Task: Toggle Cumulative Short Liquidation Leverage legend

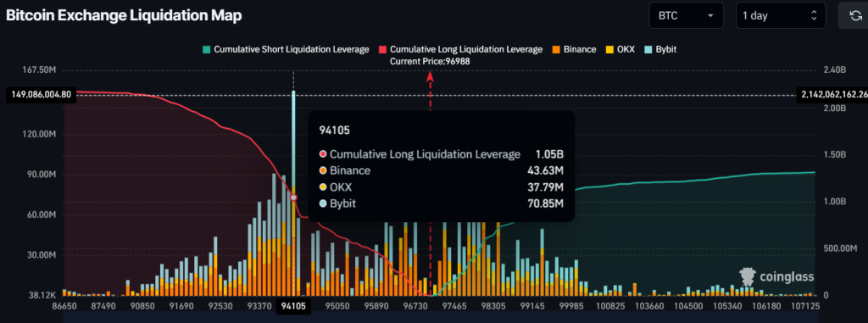Action: (x=286, y=49)
